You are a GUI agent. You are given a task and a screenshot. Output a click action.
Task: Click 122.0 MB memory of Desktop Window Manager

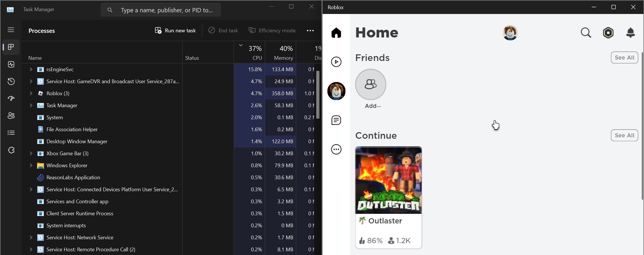pos(282,142)
